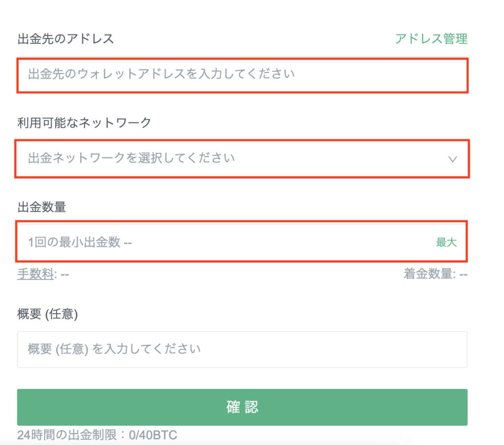Submit the withdrawal with the green 確認 button
This screenshot has height=445, width=504.
click(242, 407)
